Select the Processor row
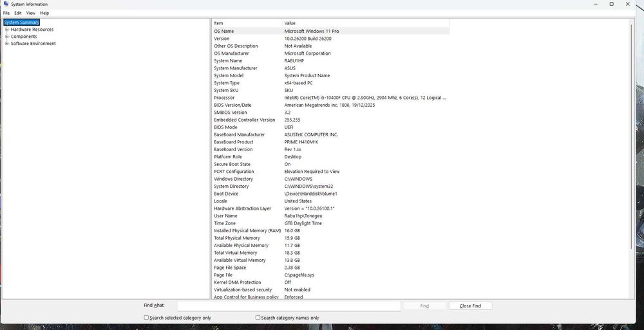 [x=330, y=98]
